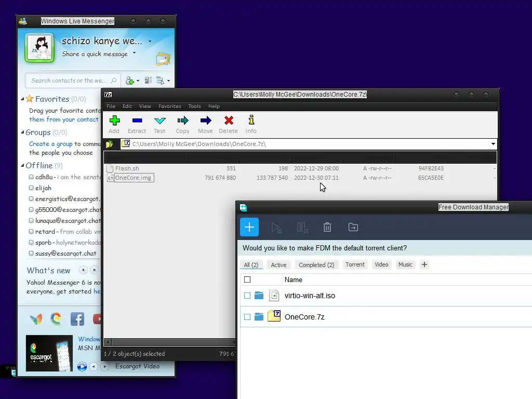
Task: Click the move-to-folder icon in FDM toolbar
Action: 353,227
